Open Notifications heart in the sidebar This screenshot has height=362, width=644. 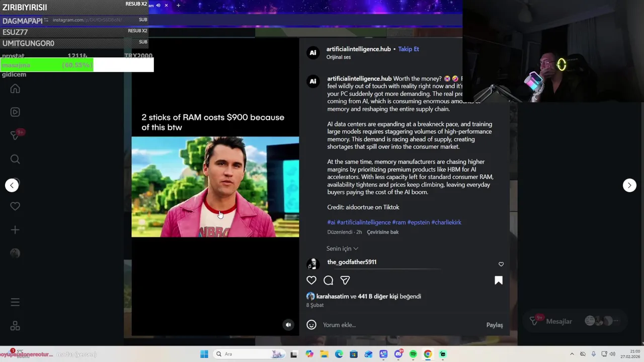15,206
